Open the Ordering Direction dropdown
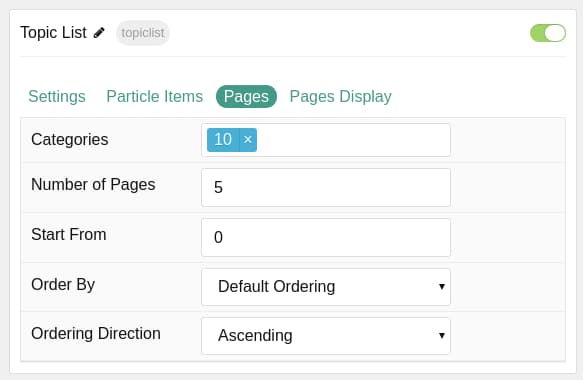 coord(326,336)
